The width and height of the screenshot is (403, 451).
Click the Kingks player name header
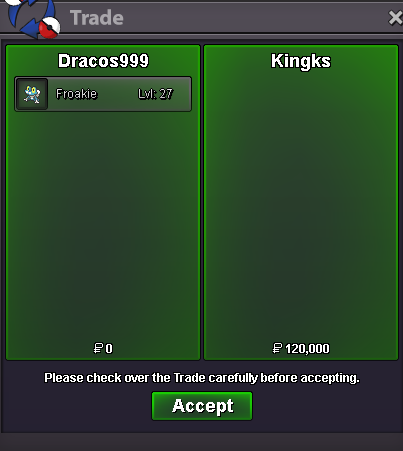tap(301, 61)
